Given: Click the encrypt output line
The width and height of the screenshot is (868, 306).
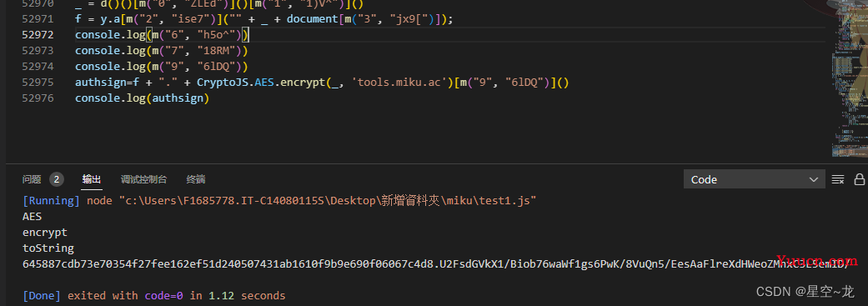Looking at the screenshot, I should (x=45, y=233).
